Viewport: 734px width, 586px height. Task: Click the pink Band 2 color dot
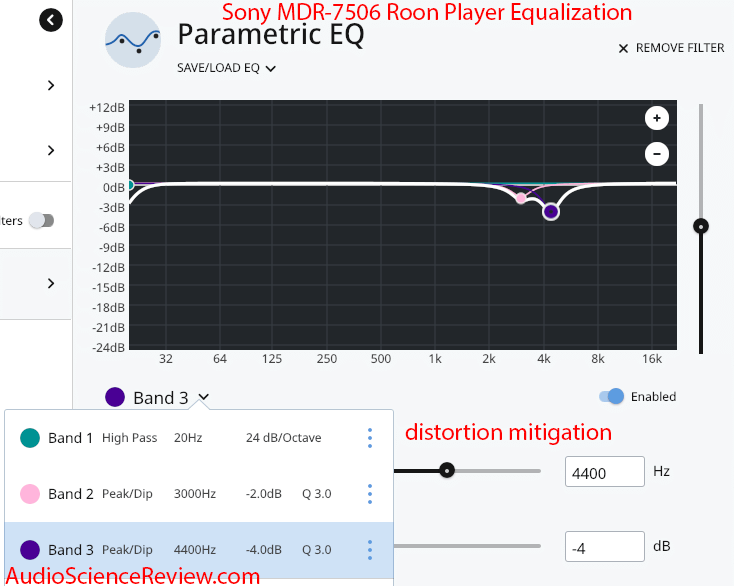pyautogui.click(x=30, y=494)
